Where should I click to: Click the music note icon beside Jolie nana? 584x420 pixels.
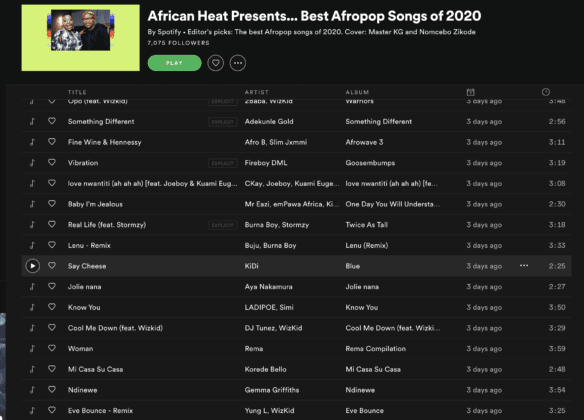tap(32, 286)
